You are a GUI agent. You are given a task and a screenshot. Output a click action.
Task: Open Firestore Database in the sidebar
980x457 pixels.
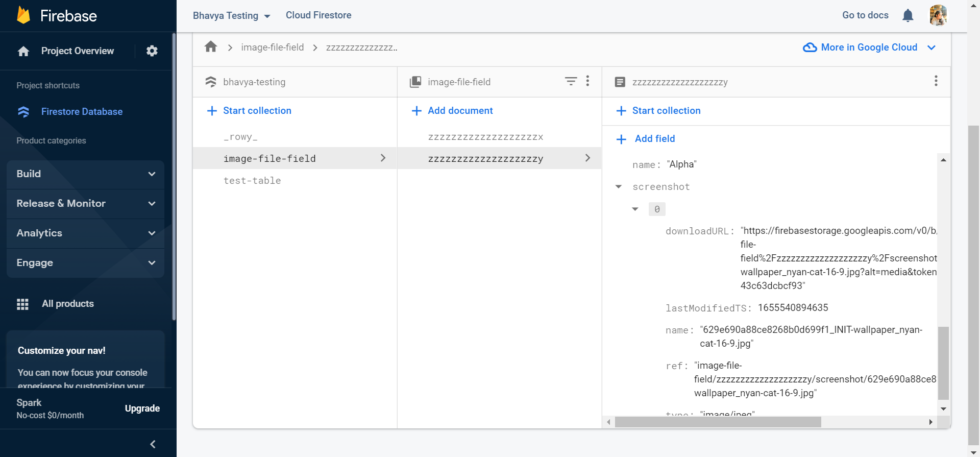click(82, 112)
